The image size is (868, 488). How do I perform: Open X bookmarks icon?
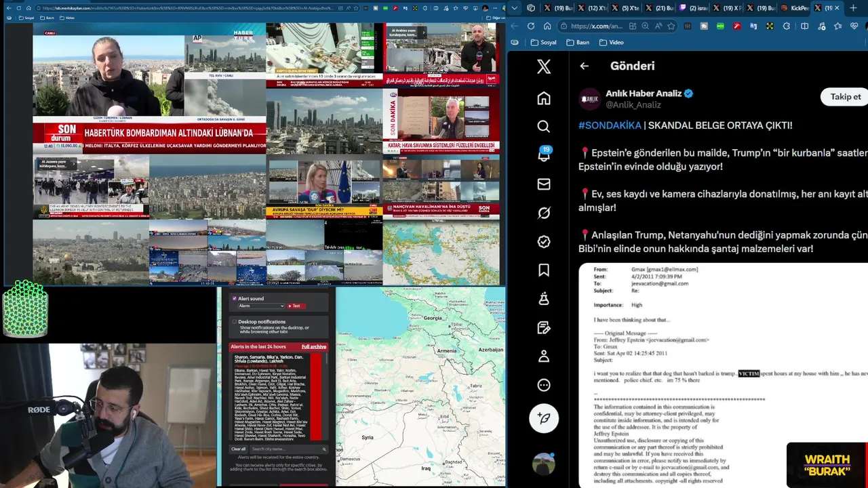[x=544, y=270]
